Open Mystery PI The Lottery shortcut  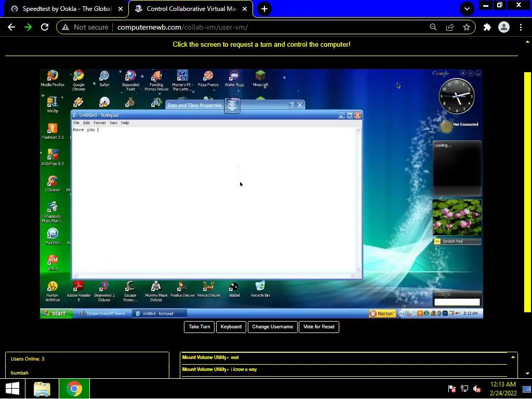182,81
